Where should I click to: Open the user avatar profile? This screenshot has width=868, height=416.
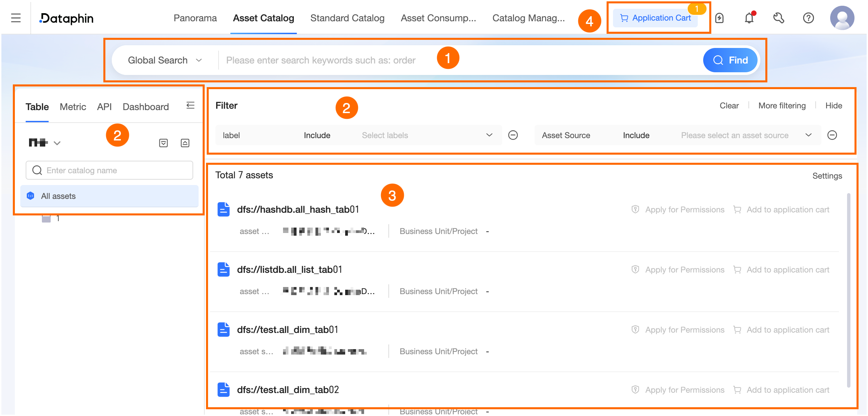coord(842,18)
